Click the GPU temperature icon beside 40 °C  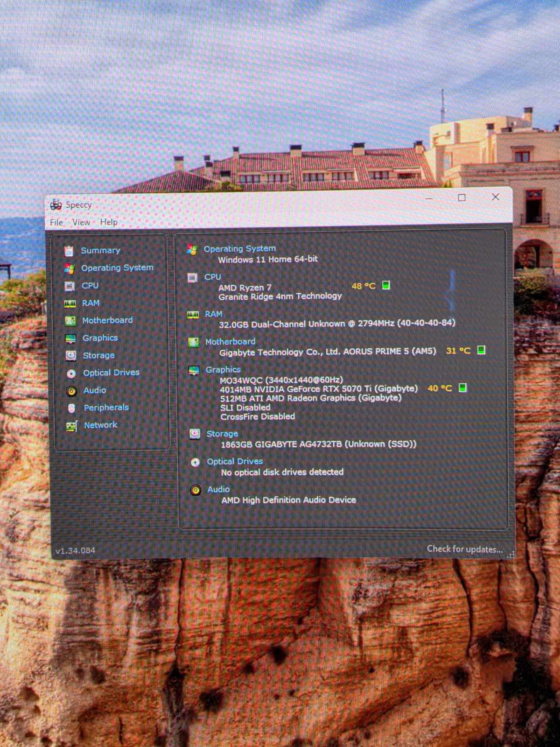tap(462, 388)
